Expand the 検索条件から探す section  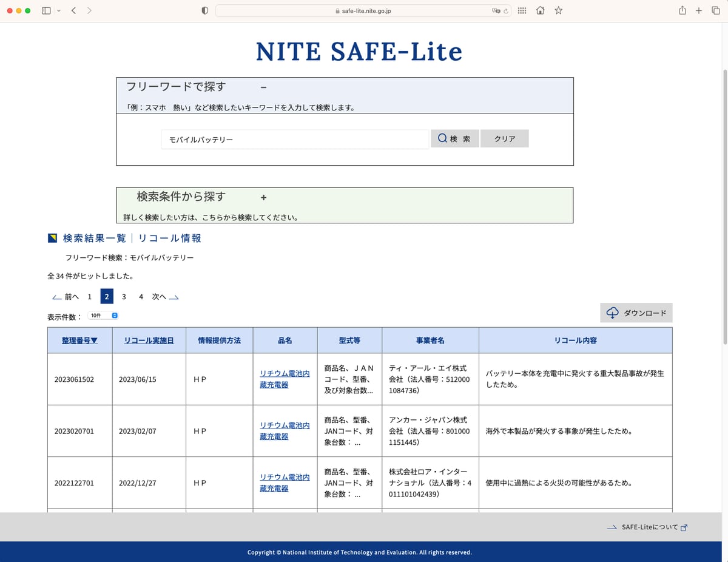pos(263,197)
